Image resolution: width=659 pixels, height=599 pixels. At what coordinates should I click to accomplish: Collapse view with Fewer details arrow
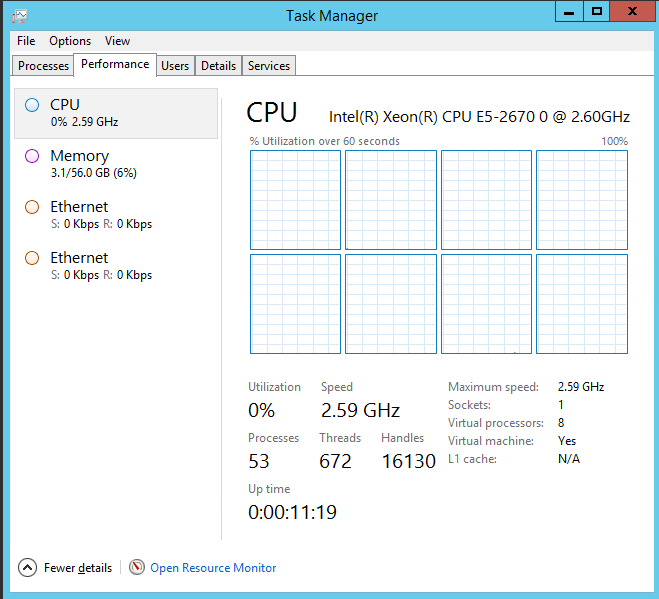[x=27, y=568]
